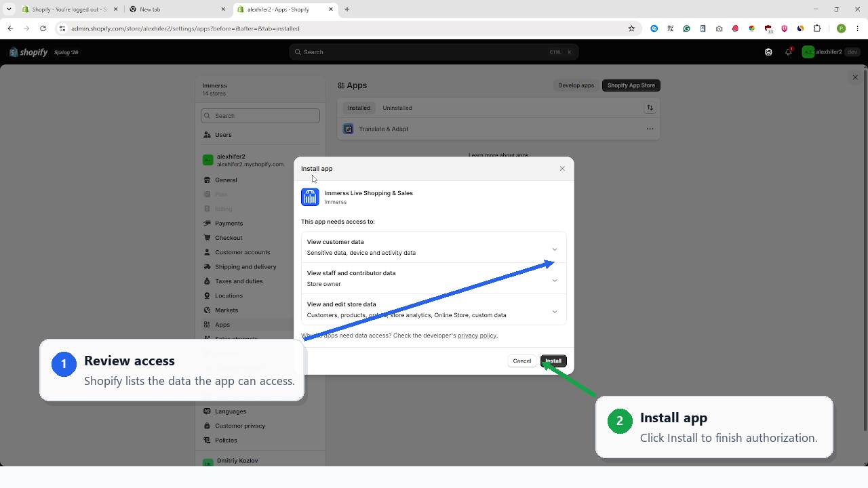
Task: Switch to the New tab browser tab
Action: [x=178, y=9]
